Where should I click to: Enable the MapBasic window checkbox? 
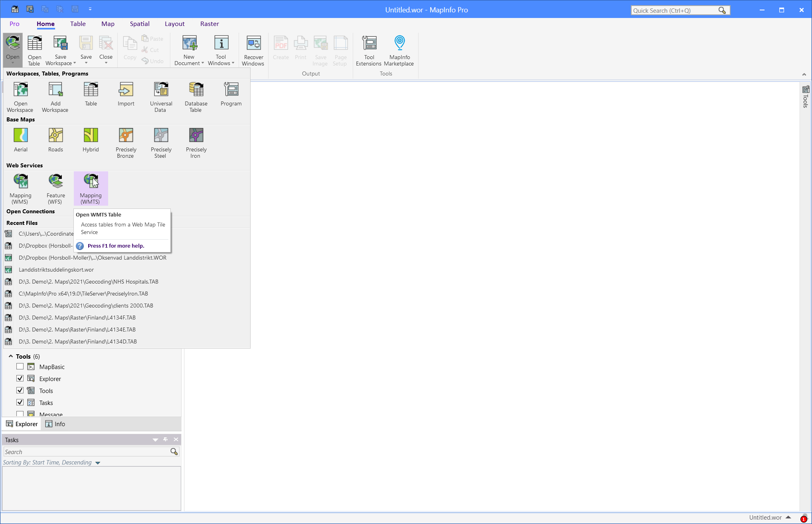pyautogui.click(x=20, y=366)
